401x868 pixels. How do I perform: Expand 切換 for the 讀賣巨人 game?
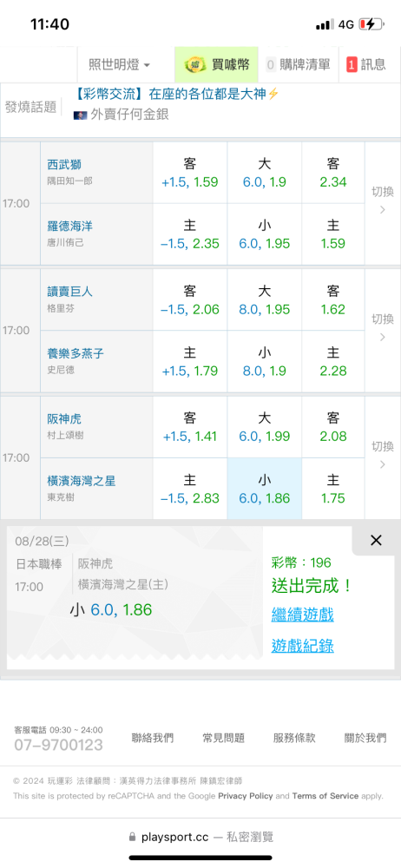(x=382, y=327)
